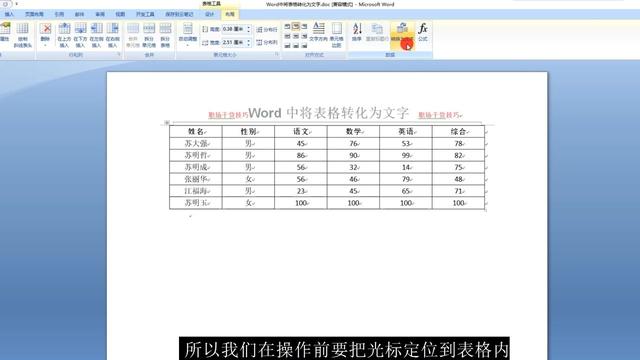Click the name cell "张丽华"
The height and width of the screenshot is (360, 640).
196,179
